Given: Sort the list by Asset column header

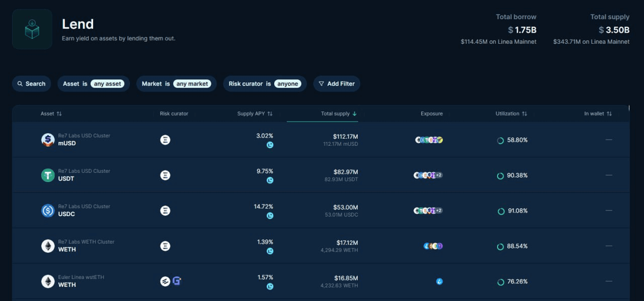Looking at the screenshot, I should [51, 114].
